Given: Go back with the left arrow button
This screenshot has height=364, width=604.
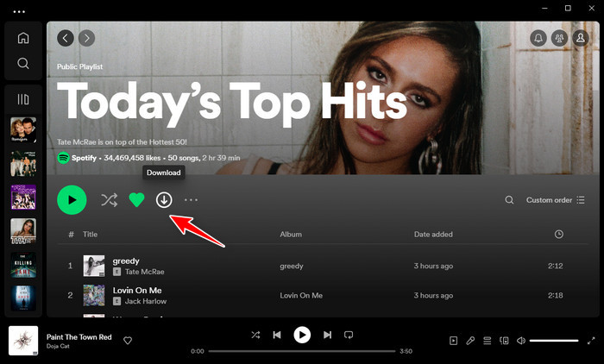Looking at the screenshot, I should [66, 38].
